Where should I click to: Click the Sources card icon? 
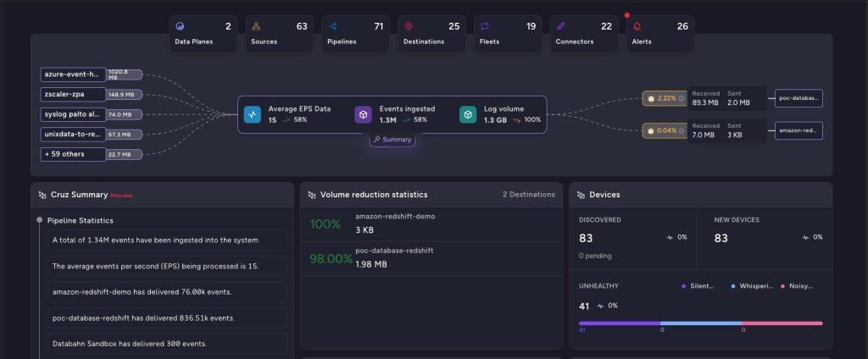click(256, 26)
